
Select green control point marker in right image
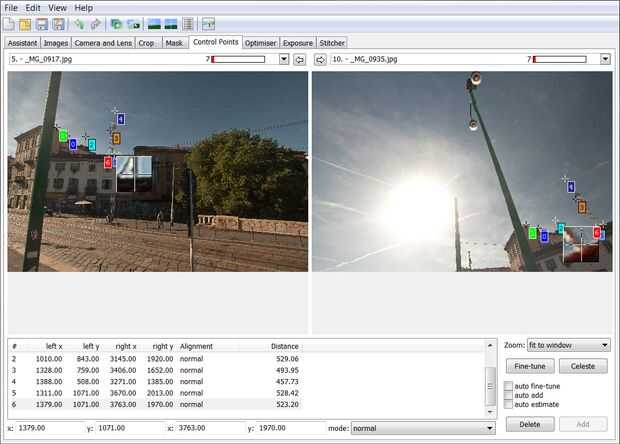point(533,233)
